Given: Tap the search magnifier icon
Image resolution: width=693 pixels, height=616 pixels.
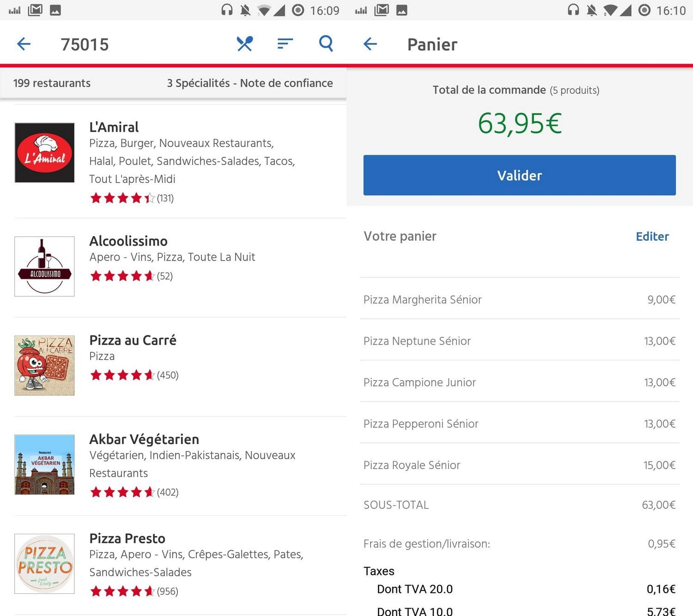Looking at the screenshot, I should click(326, 44).
